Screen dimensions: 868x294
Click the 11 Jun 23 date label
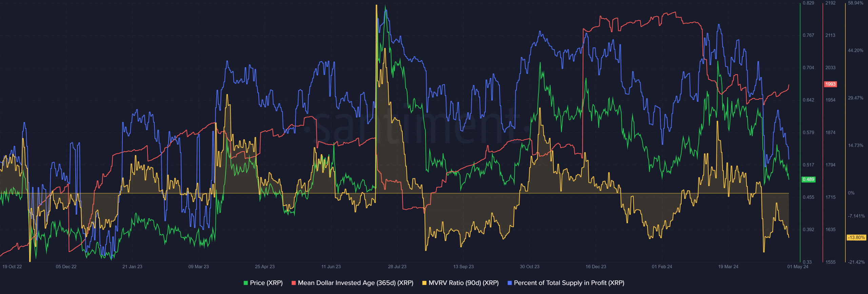point(331,267)
